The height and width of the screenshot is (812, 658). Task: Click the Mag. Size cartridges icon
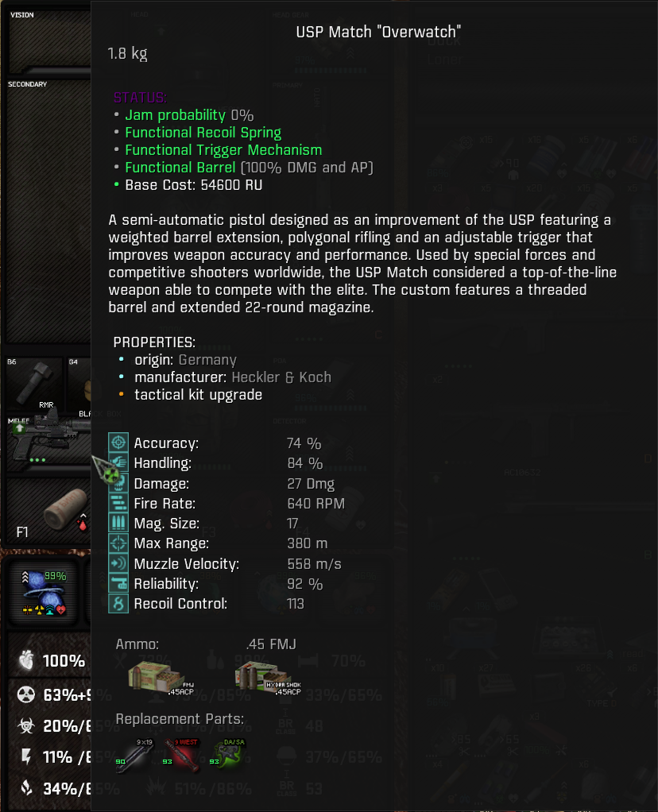click(118, 523)
